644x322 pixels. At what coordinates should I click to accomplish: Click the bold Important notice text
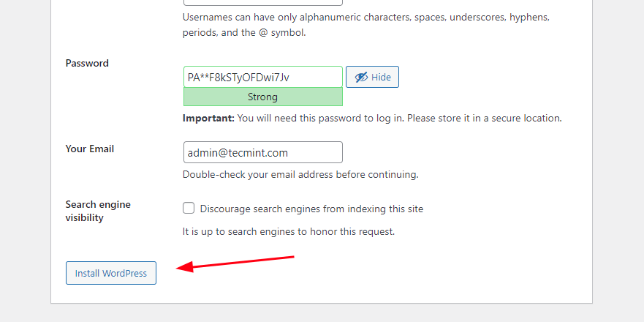click(x=208, y=118)
